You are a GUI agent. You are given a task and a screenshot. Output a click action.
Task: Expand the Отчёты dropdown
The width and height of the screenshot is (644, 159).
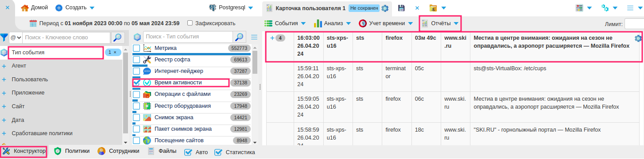click(439, 23)
